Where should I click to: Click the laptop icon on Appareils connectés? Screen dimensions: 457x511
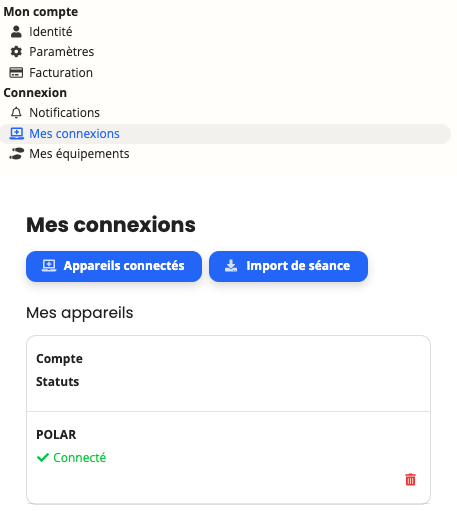49,266
